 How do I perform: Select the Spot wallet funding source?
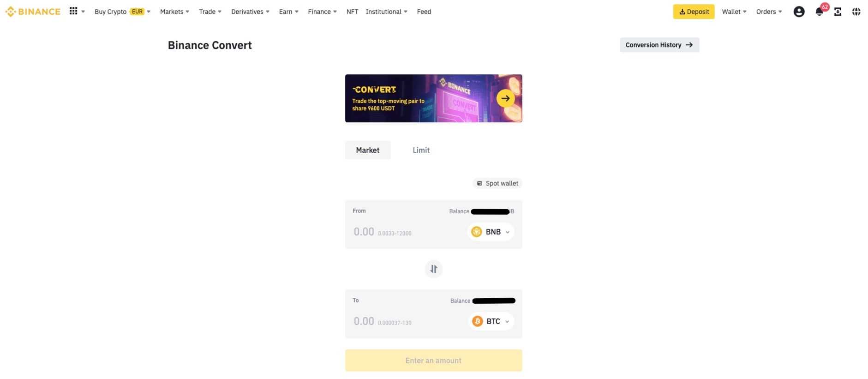point(497,182)
